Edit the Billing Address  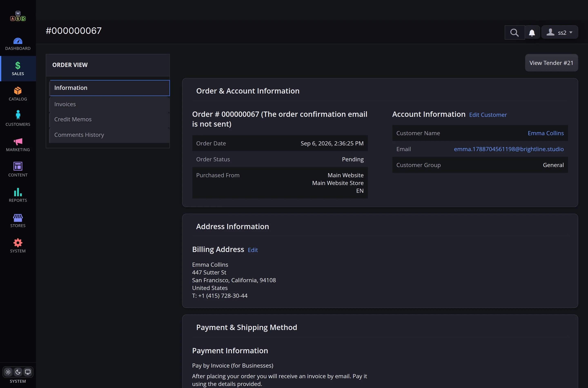pos(253,250)
